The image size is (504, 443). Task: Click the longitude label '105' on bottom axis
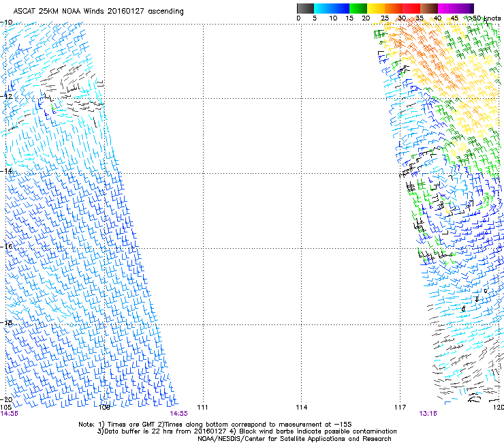(6, 408)
